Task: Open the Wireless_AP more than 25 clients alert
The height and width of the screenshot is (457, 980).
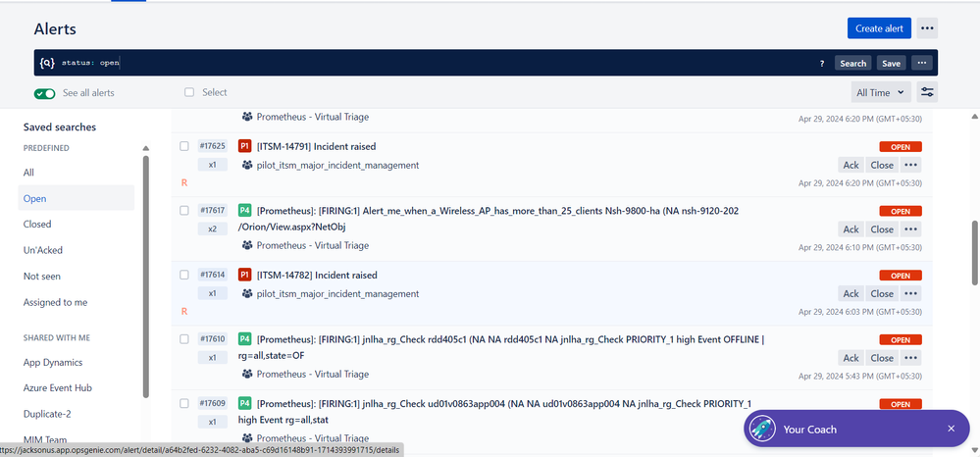Action: [x=489, y=219]
